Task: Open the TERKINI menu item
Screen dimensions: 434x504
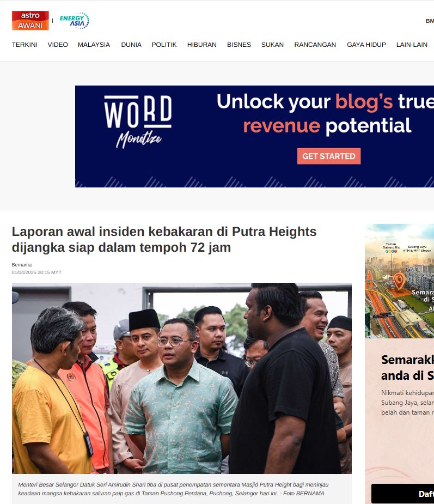Action: point(25,45)
